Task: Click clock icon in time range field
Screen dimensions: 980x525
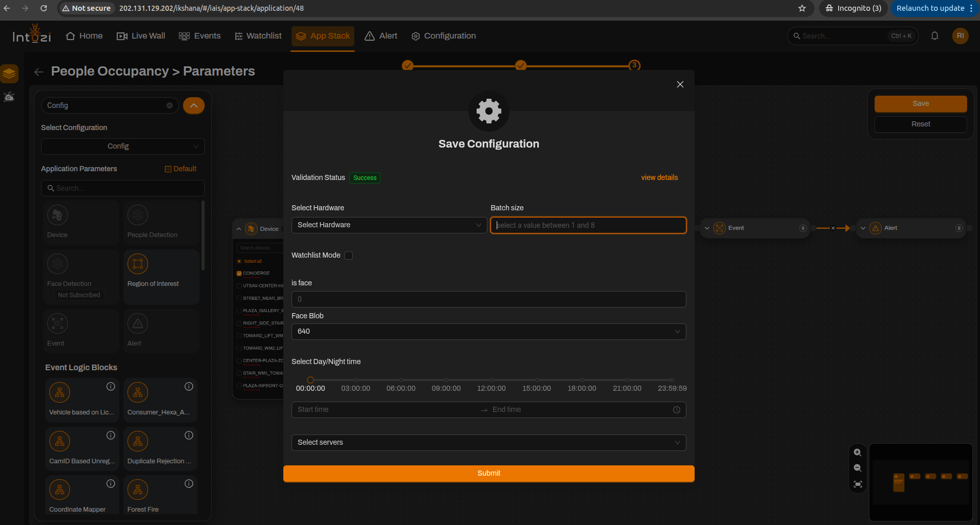Action: tap(677, 410)
